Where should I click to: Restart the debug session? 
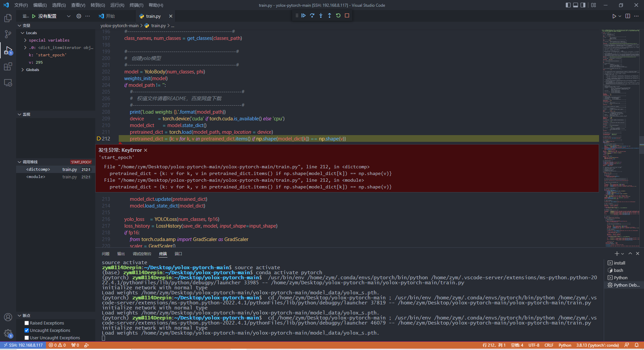tap(338, 15)
